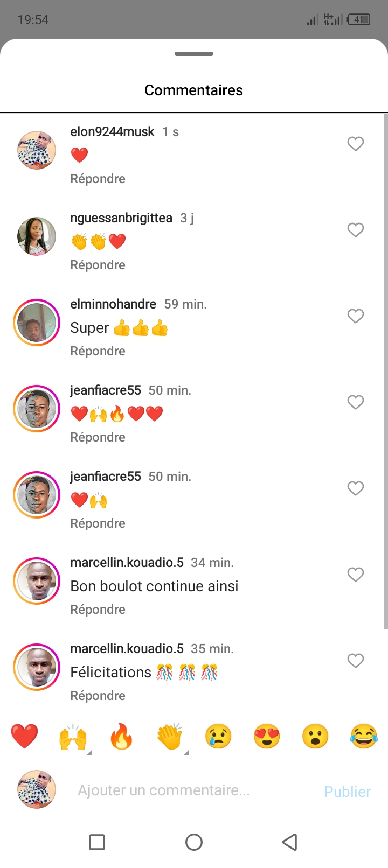This screenshot has width=388, height=868.
Task: Expand skin tones for raised-hands emoji
Action: click(89, 752)
